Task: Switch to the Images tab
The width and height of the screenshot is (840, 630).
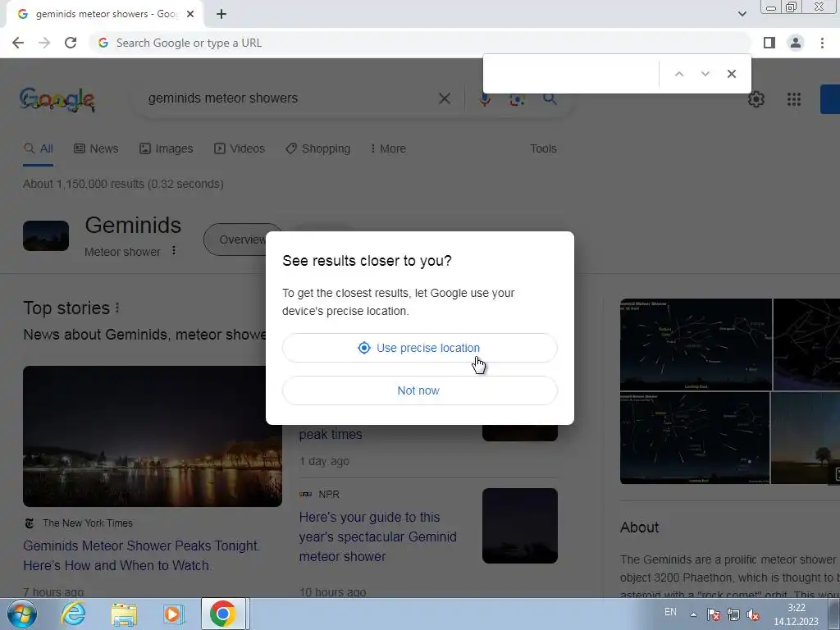Action: 166,149
